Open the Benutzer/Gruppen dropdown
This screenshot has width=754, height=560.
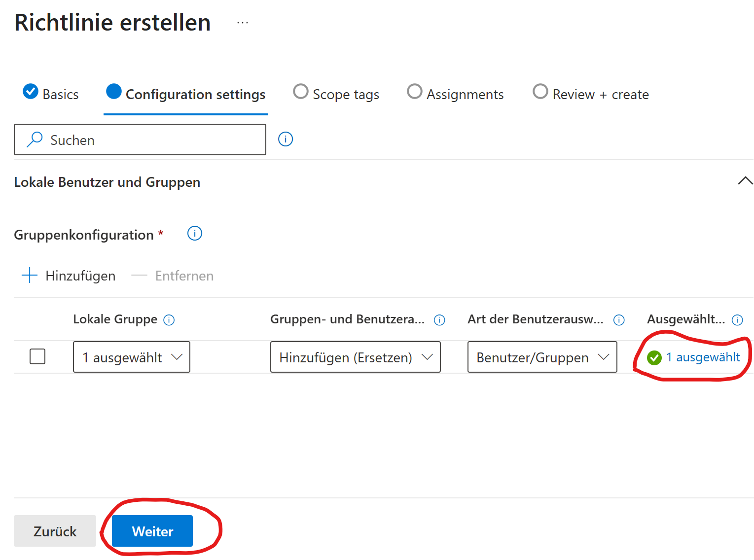click(542, 357)
